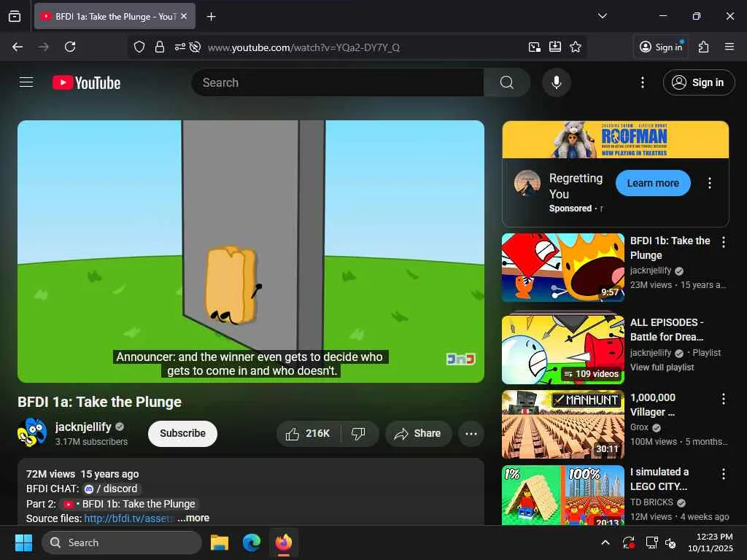
Task: Open the jacknjellify channel name link
Action: (x=83, y=427)
